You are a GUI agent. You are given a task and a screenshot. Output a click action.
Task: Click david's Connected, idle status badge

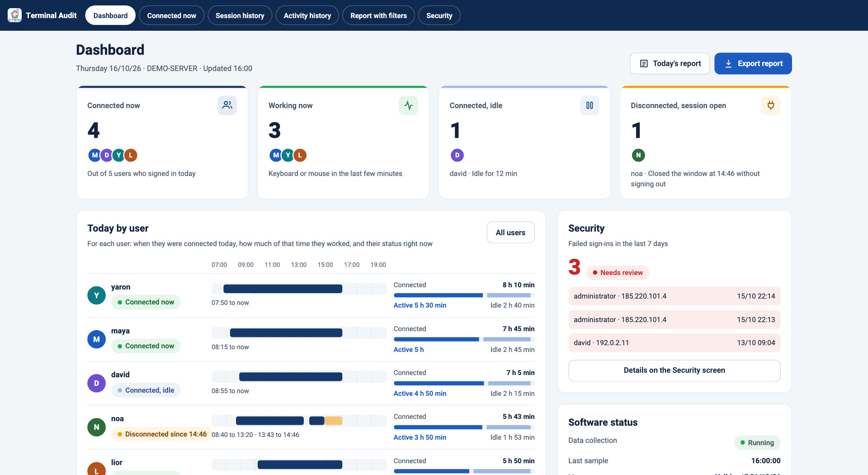pyautogui.click(x=146, y=390)
